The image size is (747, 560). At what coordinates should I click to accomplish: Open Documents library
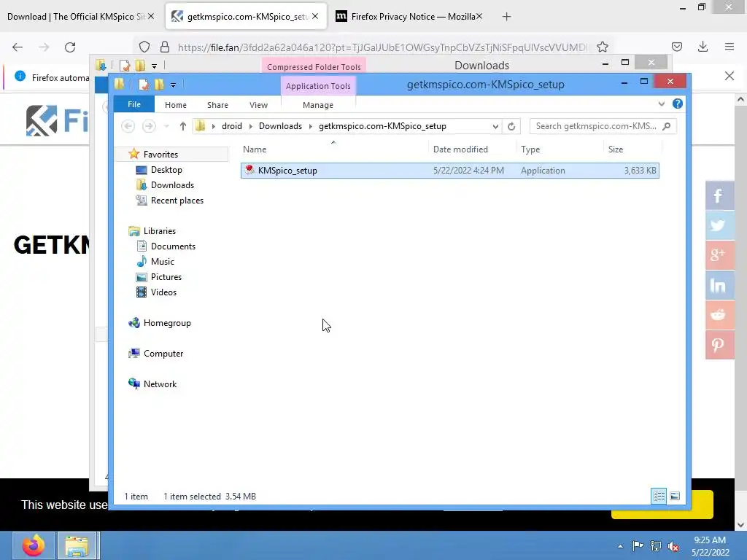pyautogui.click(x=173, y=246)
